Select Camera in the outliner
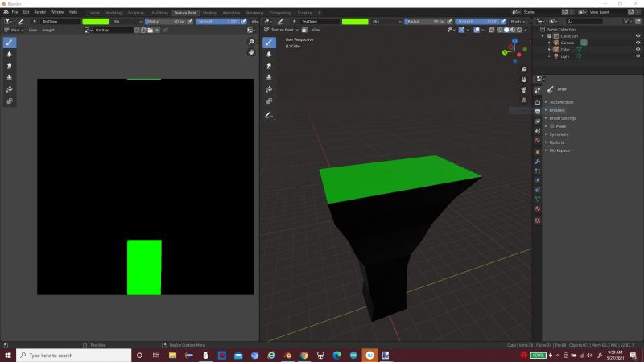644x362 pixels. tap(568, 43)
